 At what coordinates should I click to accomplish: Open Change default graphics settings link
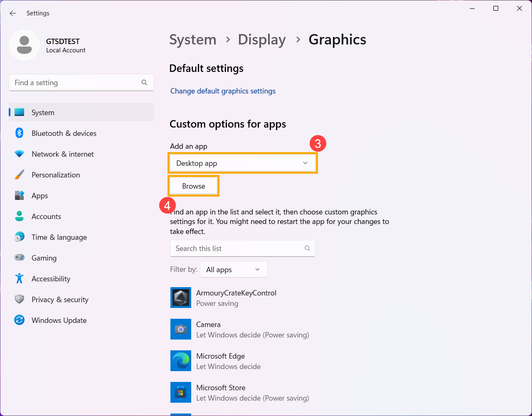point(223,91)
